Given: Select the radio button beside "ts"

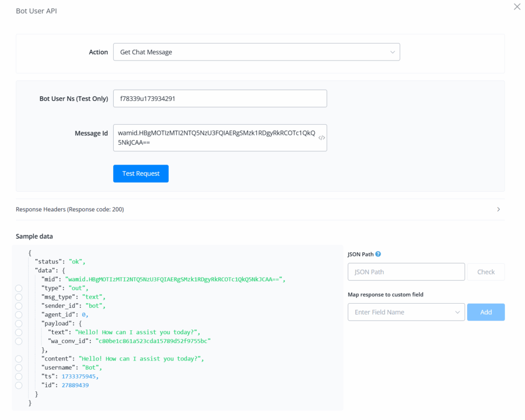Looking at the screenshot, I should [x=19, y=376].
